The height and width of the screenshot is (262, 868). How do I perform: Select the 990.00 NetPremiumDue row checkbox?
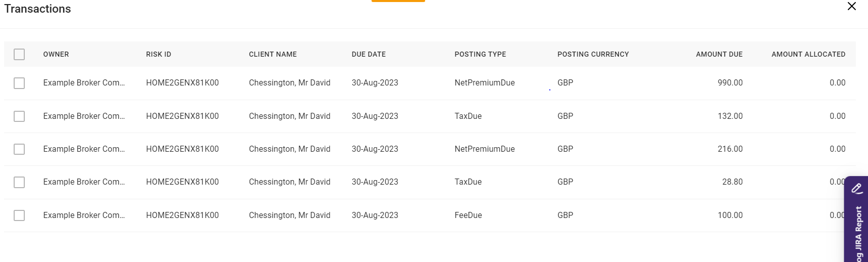pyautogui.click(x=19, y=83)
